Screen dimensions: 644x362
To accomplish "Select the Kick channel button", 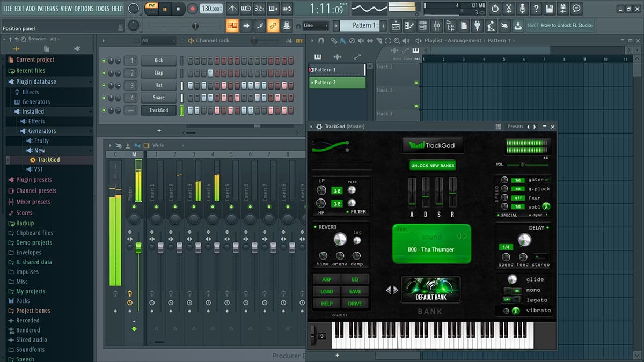I will [159, 61].
